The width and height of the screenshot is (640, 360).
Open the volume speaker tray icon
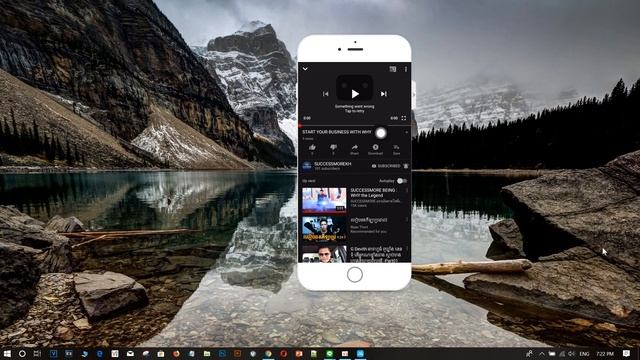coord(571,353)
